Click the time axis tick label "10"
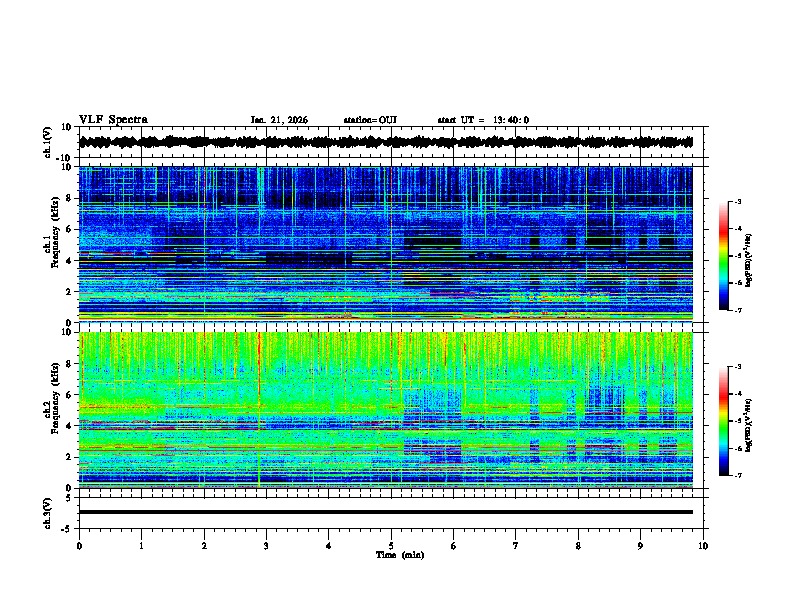 (703, 546)
